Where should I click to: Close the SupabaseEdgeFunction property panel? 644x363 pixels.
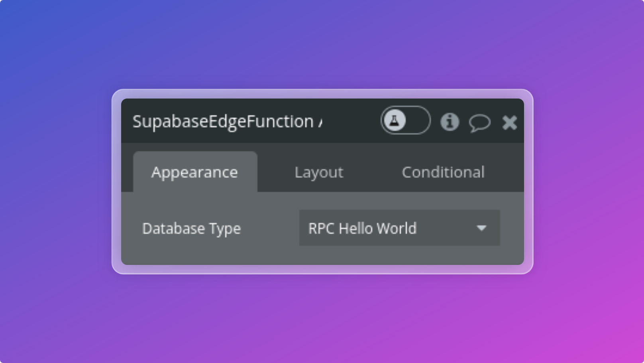509,122
